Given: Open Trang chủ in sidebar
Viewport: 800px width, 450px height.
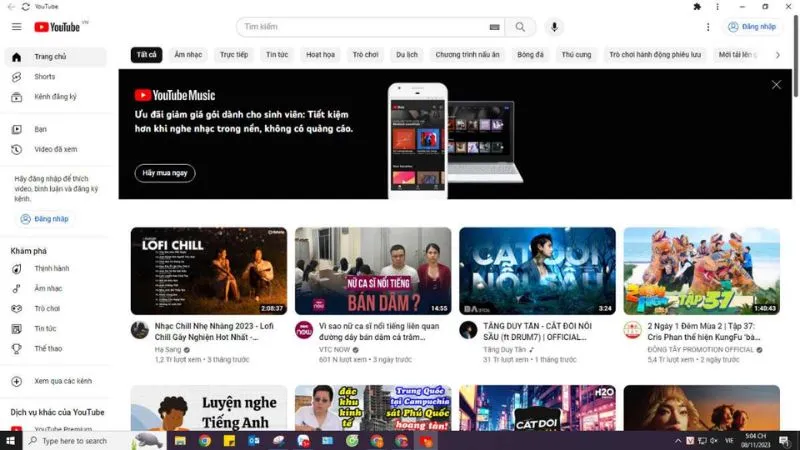Looking at the screenshot, I should pyautogui.click(x=56, y=57).
